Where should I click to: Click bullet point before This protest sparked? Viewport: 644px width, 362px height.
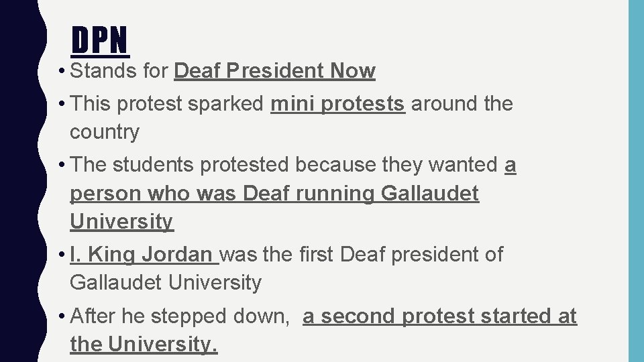(x=61, y=104)
